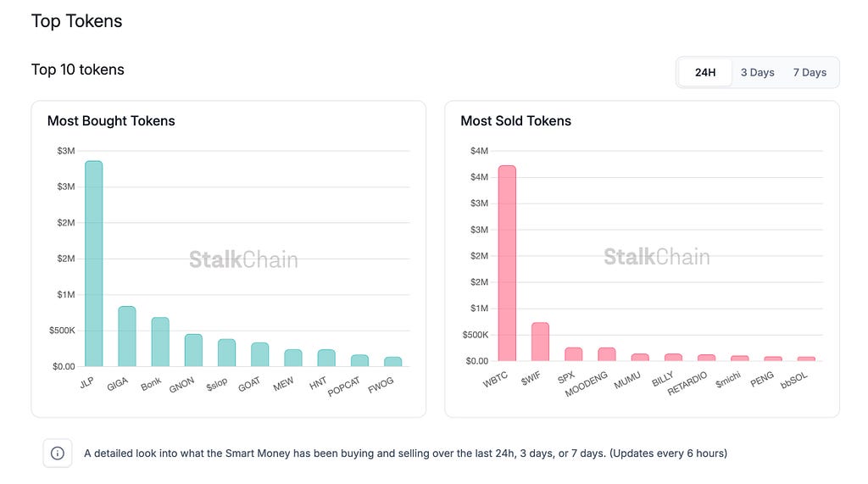The width and height of the screenshot is (868, 484).
Task: Click the $slop bar in bought chart
Action: pos(226,353)
